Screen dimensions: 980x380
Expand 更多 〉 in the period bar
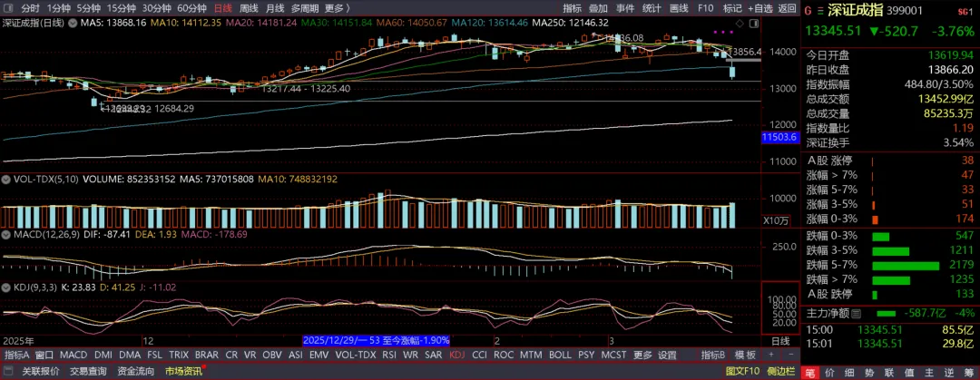click(338, 9)
